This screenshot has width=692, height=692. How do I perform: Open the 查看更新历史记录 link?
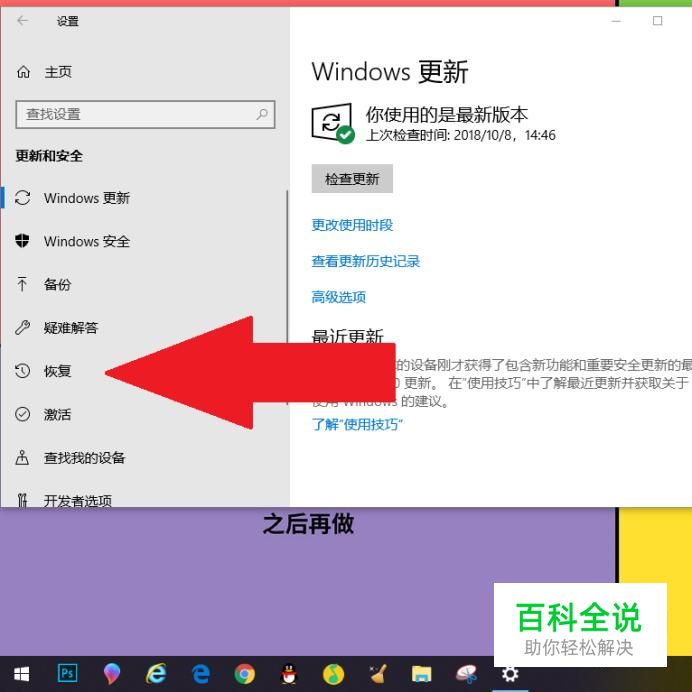366,261
